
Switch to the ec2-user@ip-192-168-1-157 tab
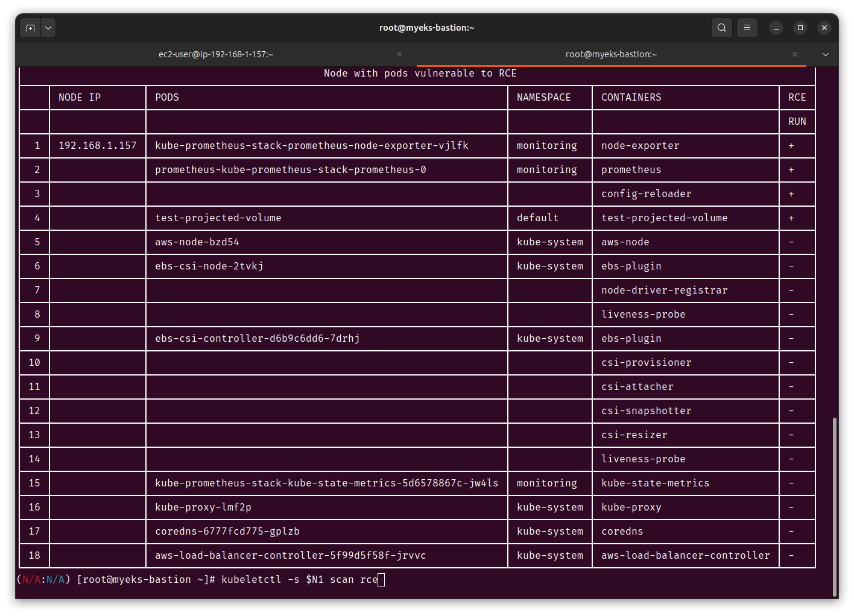[216, 54]
